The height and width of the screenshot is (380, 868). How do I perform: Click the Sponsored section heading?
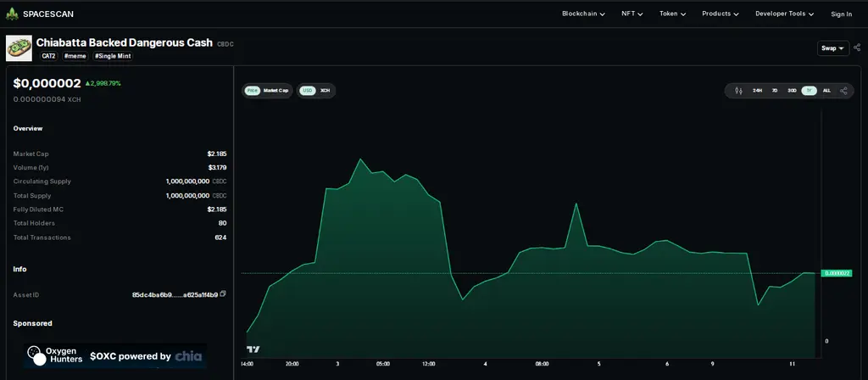point(33,323)
